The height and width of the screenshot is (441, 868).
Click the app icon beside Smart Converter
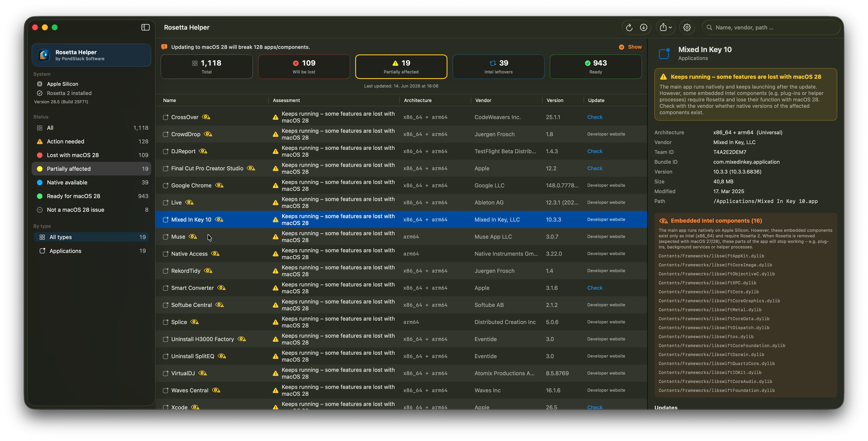coord(166,288)
